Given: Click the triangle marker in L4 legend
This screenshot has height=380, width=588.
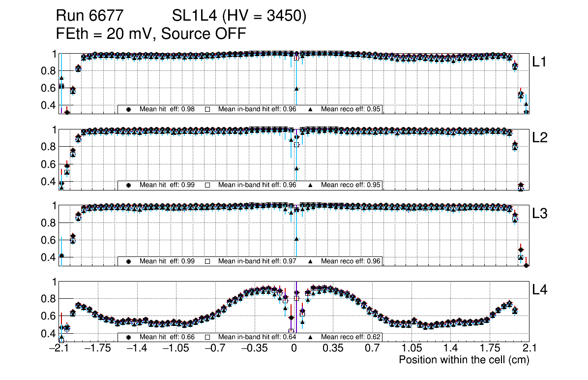Looking at the screenshot, I should (311, 337).
